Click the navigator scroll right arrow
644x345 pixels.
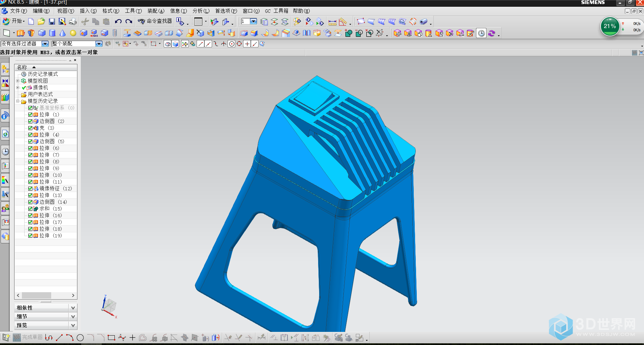click(x=73, y=296)
